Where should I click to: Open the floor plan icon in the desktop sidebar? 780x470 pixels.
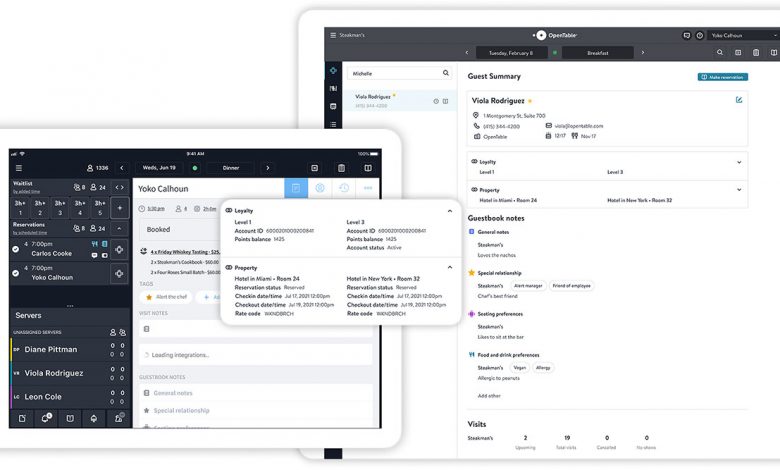[x=333, y=89]
